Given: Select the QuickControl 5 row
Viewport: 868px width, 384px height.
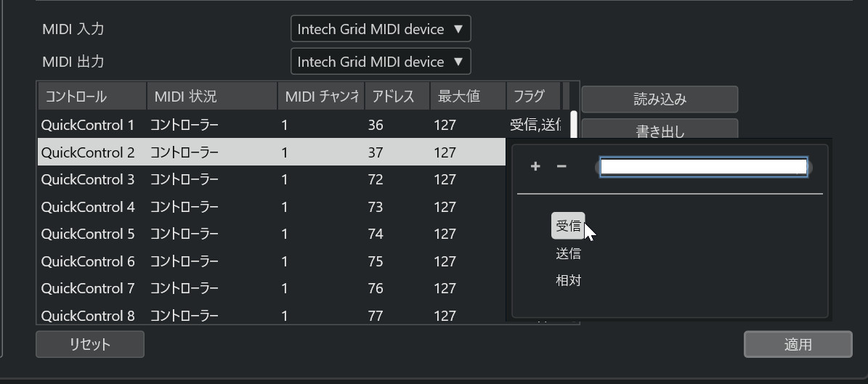Looking at the screenshot, I should (88, 234).
